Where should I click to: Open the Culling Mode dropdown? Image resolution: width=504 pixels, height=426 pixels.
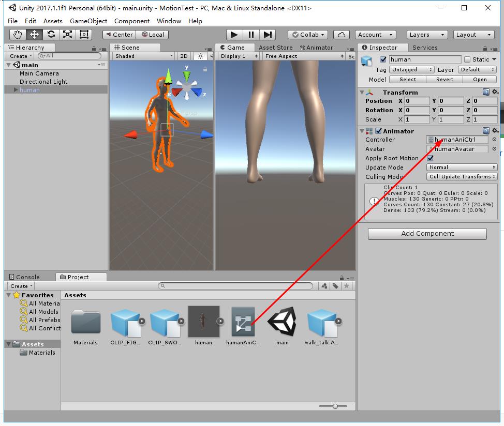[x=462, y=177]
